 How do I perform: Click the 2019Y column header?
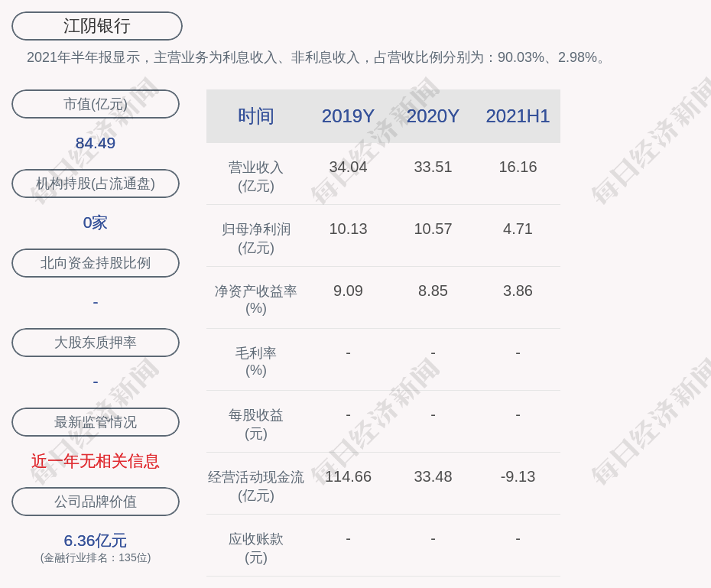pos(348,116)
